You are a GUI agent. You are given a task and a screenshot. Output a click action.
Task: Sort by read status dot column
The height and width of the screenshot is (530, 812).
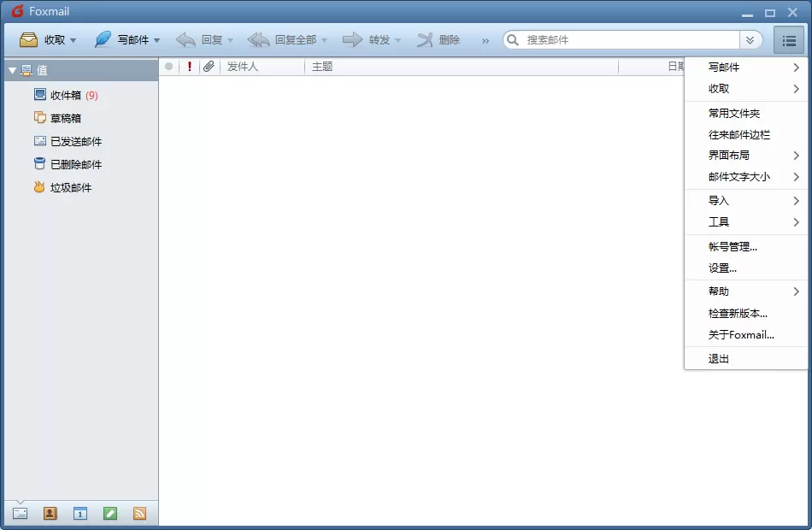pyautogui.click(x=169, y=67)
